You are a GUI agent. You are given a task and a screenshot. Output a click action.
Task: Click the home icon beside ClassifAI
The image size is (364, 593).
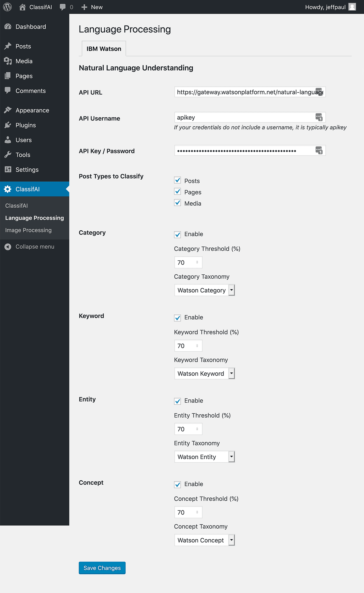(22, 7)
